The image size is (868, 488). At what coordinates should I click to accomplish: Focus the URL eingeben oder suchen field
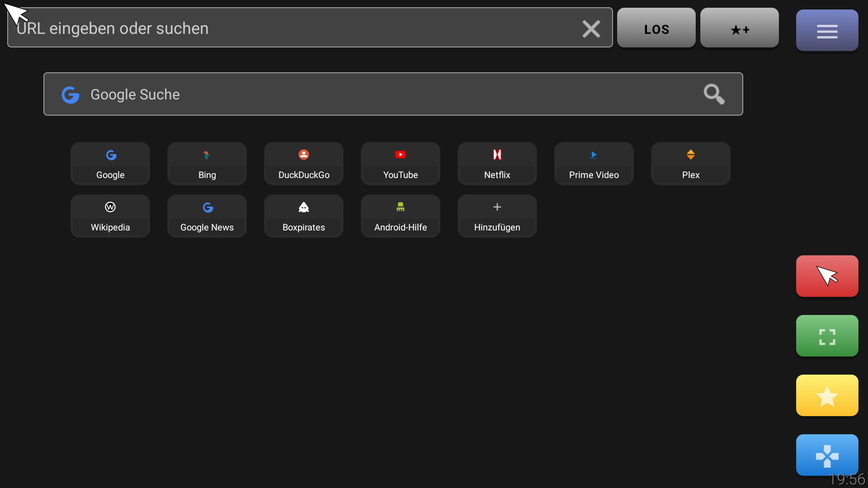click(x=289, y=28)
